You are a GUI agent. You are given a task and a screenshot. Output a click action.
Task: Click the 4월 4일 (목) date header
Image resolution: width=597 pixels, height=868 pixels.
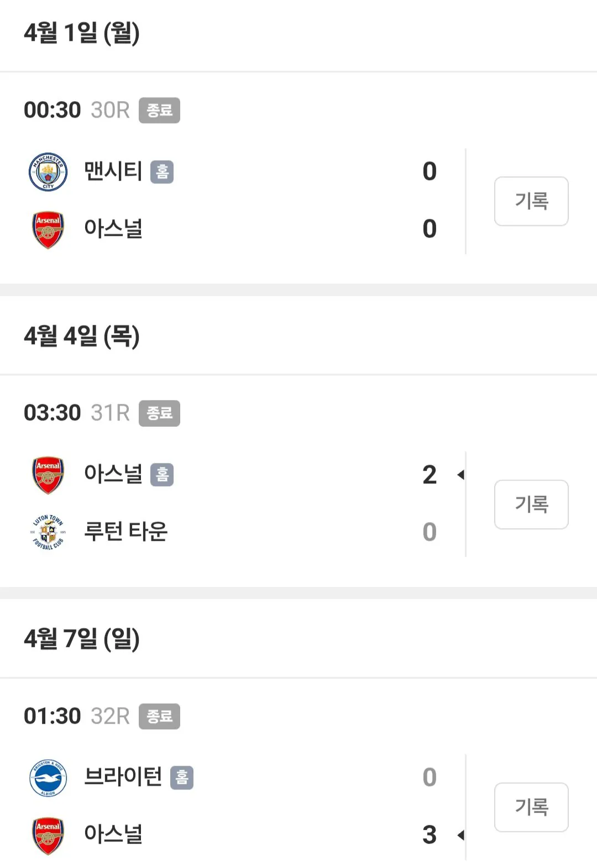click(82, 336)
